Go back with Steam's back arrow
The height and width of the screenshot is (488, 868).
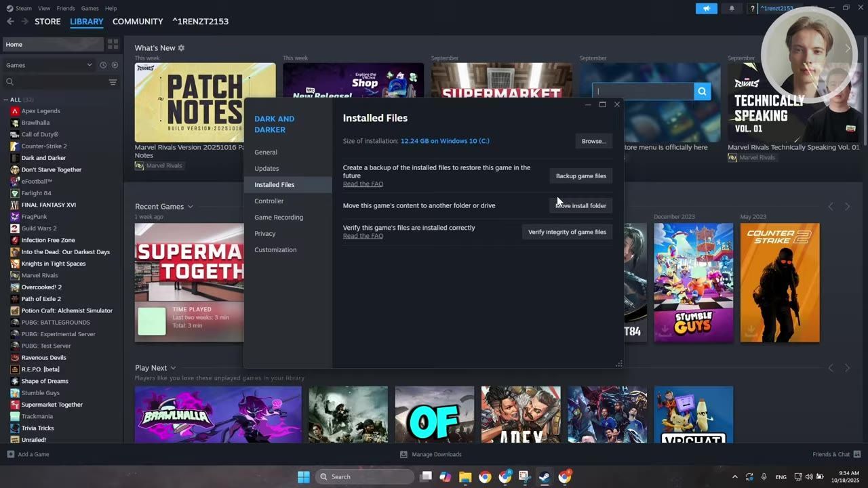coord(10,22)
